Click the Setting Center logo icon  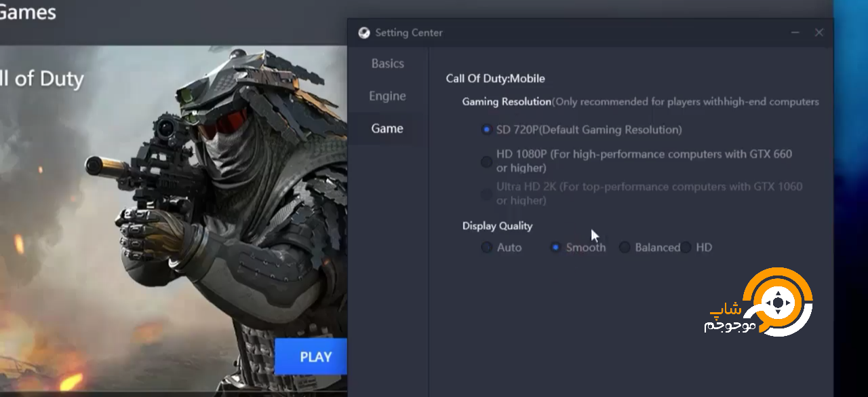[x=364, y=33]
